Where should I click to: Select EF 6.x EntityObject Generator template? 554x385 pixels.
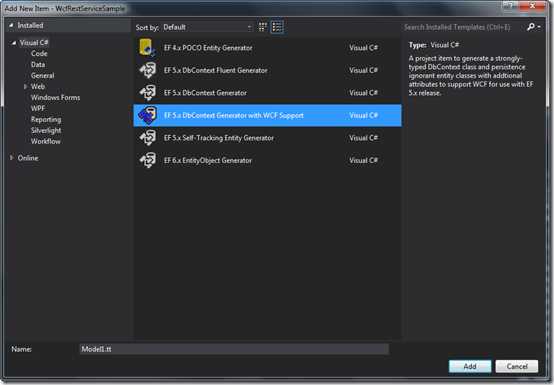click(x=267, y=160)
